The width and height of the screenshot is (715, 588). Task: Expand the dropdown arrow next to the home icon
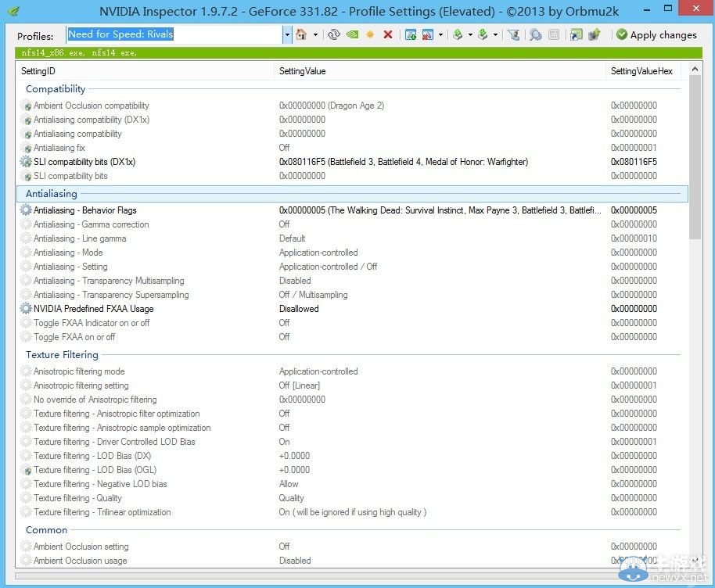315,34
